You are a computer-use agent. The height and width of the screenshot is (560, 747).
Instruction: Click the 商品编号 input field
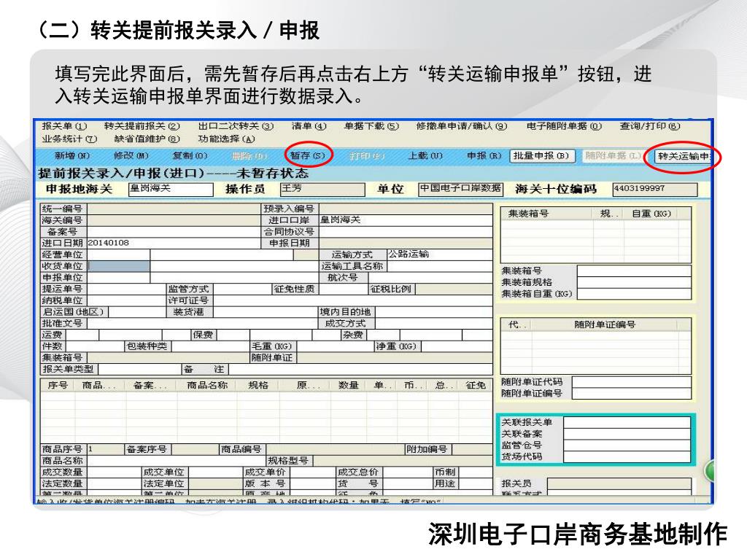(336, 449)
